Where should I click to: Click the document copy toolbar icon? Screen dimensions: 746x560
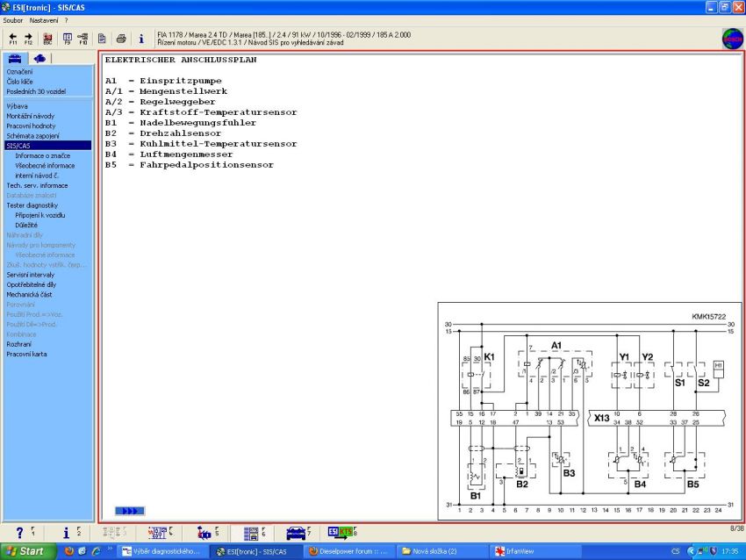tap(102, 39)
